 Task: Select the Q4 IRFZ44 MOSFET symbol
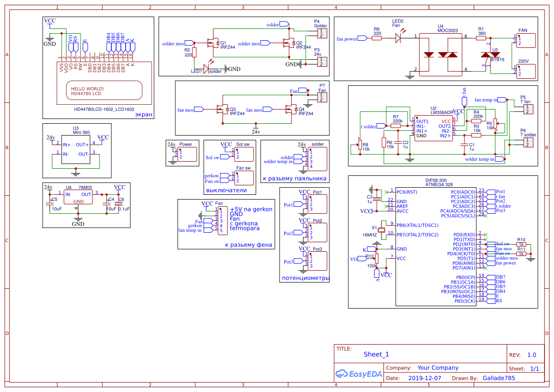point(290,110)
